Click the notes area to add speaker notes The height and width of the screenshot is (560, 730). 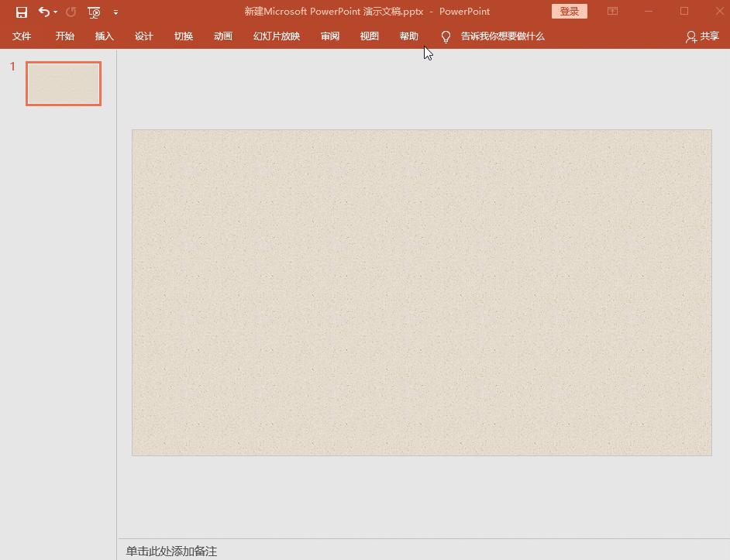point(310,551)
